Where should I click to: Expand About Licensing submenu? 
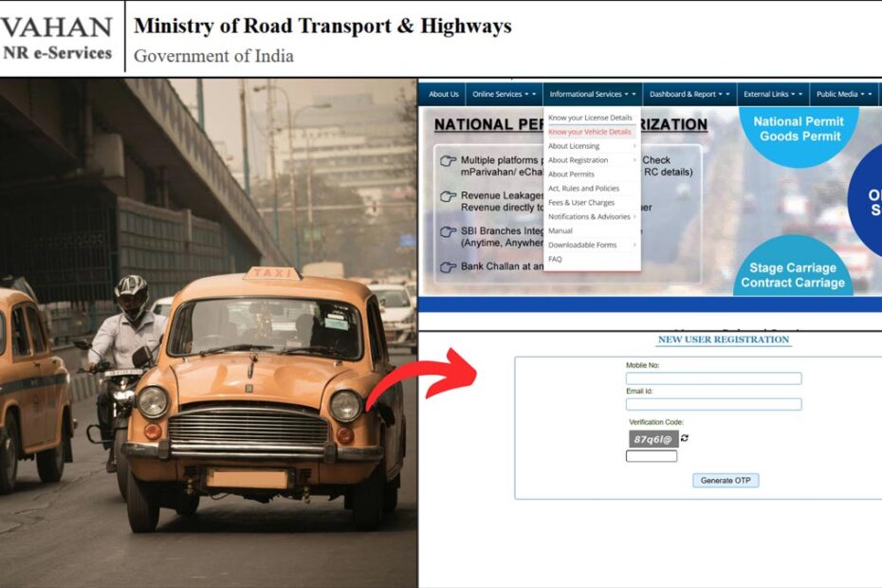click(x=592, y=146)
